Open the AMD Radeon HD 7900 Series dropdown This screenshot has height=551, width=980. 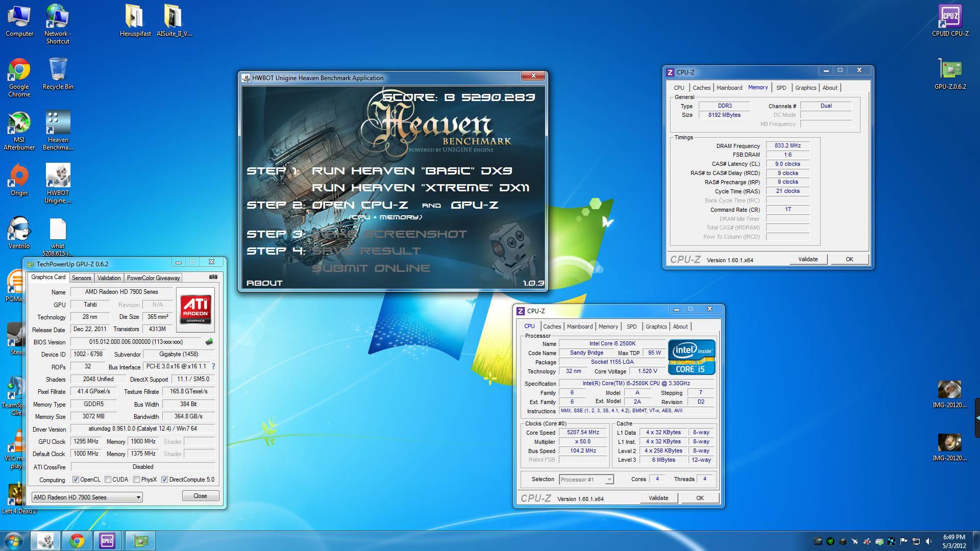point(87,497)
